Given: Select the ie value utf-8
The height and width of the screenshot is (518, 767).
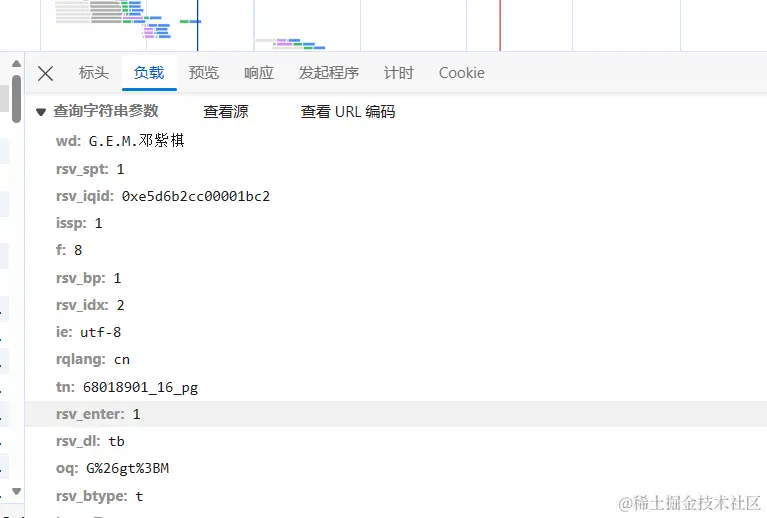Looking at the screenshot, I should 100,333.
